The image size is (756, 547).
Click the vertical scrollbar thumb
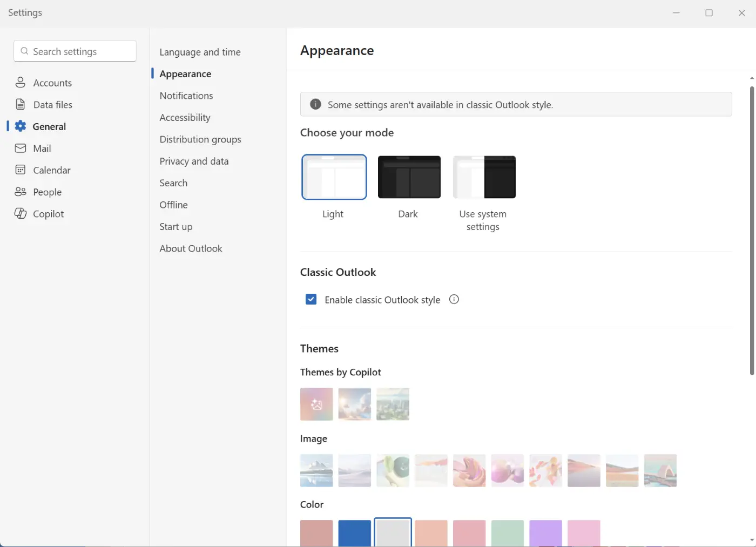tap(752, 231)
